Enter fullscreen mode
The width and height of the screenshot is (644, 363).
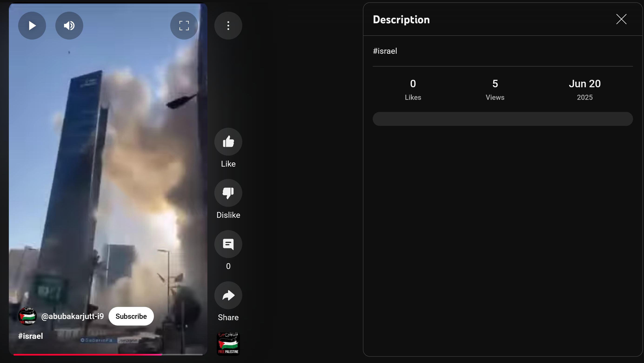(184, 26)
